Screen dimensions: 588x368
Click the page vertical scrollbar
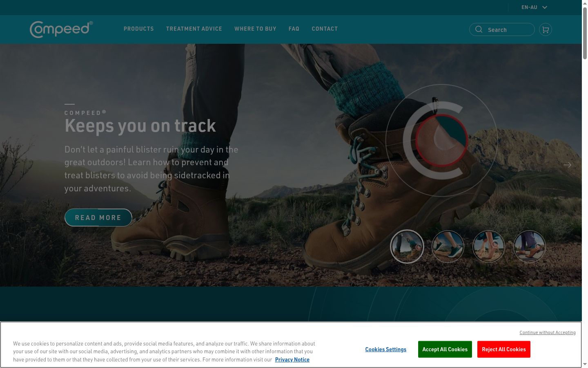tap(585, 33)
